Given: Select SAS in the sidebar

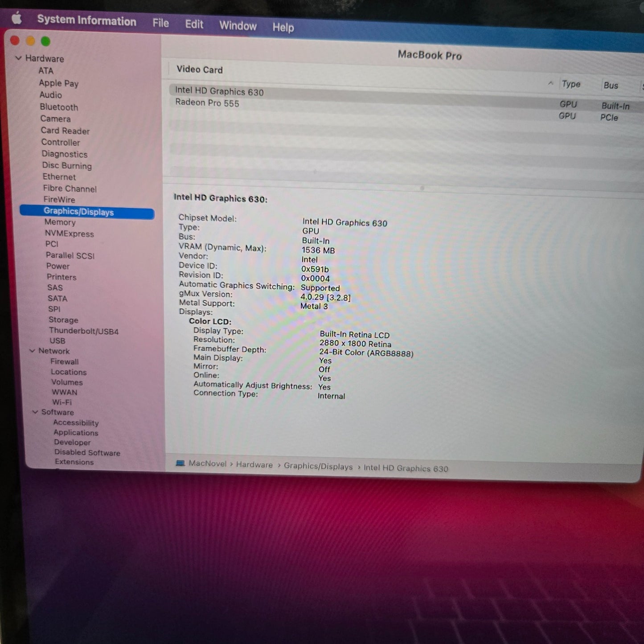Looking at the screenshot, I should pos(55,287).
